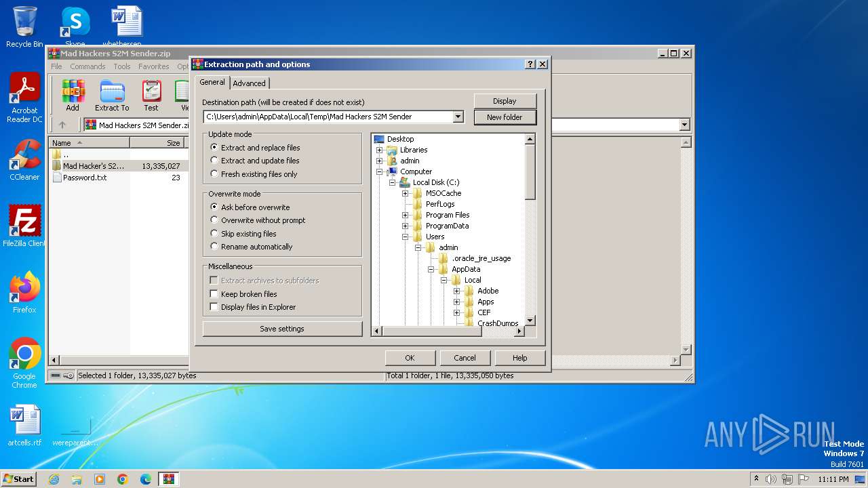The image size is (868, 488).
Task: Click the Help button in dialog
Action: (519, 358)
